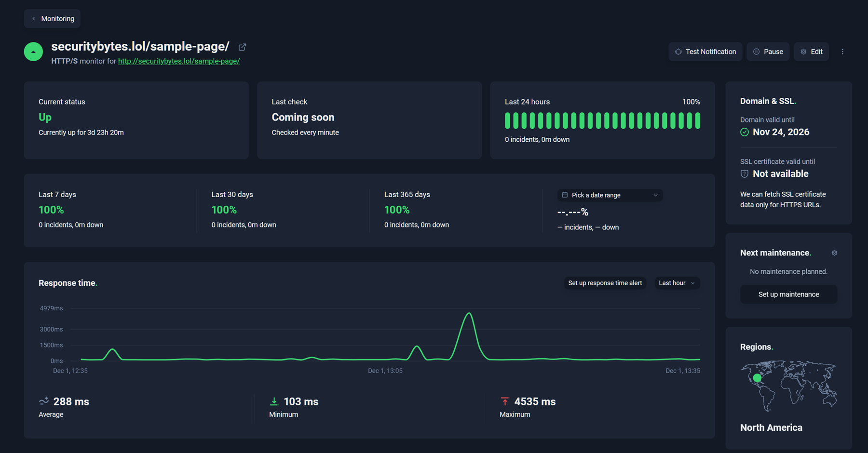Open the Pick a date range dropdown
The width and height of the screenshot is (868, 453).
pos(609,195)
